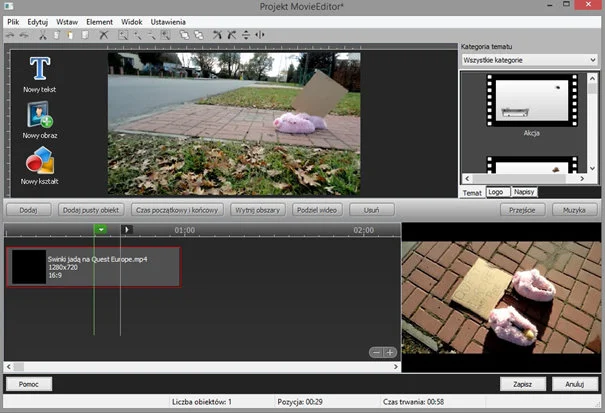Image resolution: width=605 pixels, height=413 pixels.
Task: Click the Dodaj pusty obiekt button
Action: point(91,210)
